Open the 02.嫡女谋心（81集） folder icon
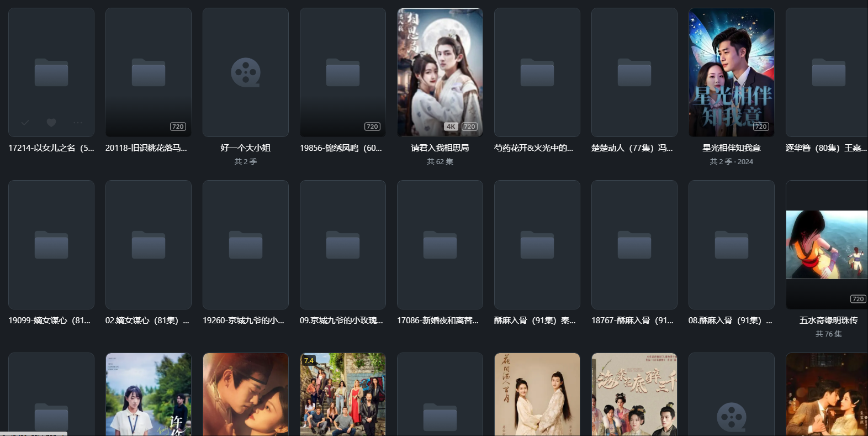Viewport: 868px width, 436px height. click(149, 245)
